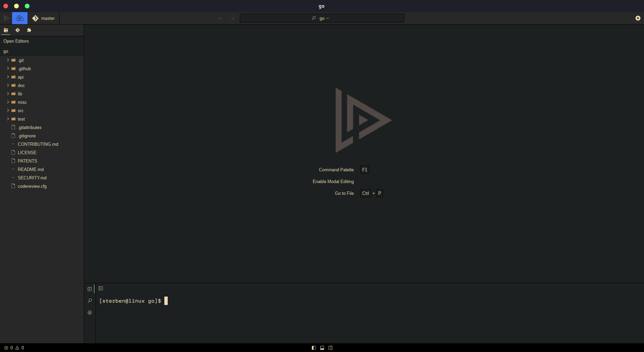644x352 pixels.
Task: Close the terminal via circled-x icon
Action: click(90, 313)
